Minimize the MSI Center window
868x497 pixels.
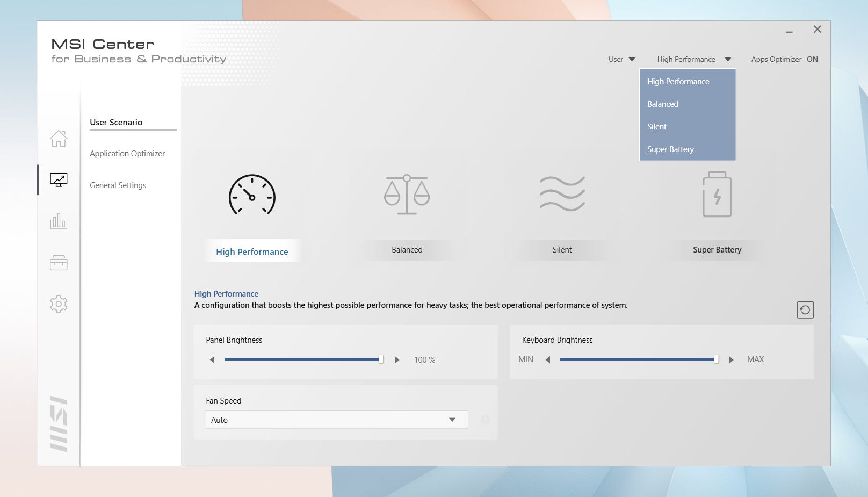coord(789,31)
